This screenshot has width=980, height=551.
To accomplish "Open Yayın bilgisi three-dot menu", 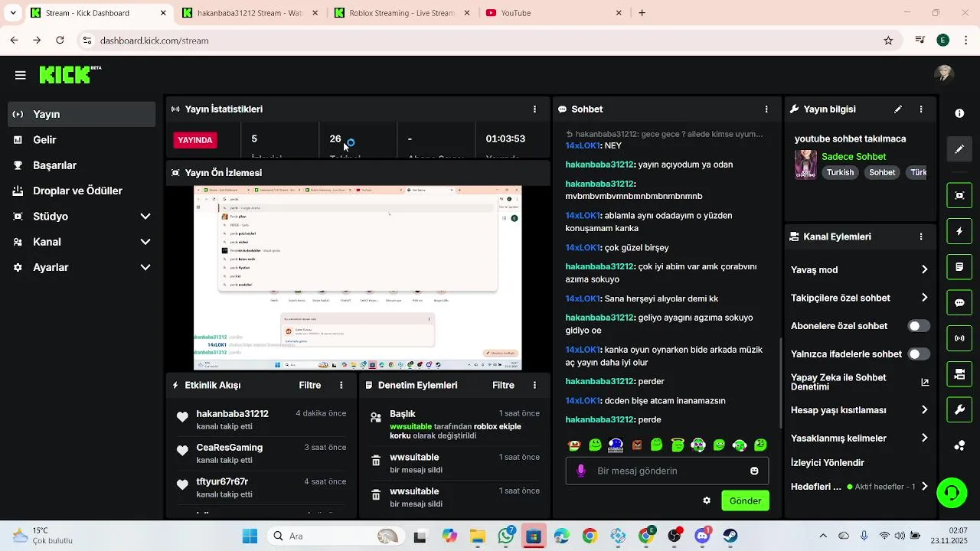I will 921,109.
